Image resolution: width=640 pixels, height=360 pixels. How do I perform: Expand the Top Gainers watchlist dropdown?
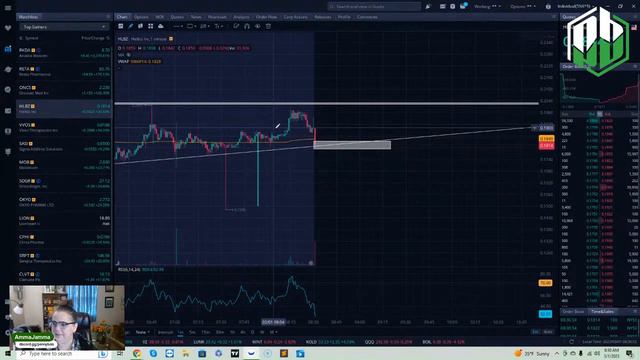64,27
